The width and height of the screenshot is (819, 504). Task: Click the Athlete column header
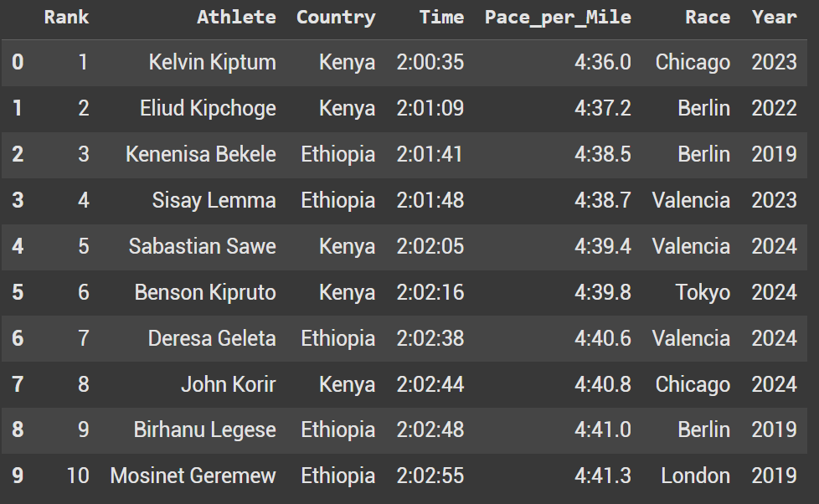[236, 17]
